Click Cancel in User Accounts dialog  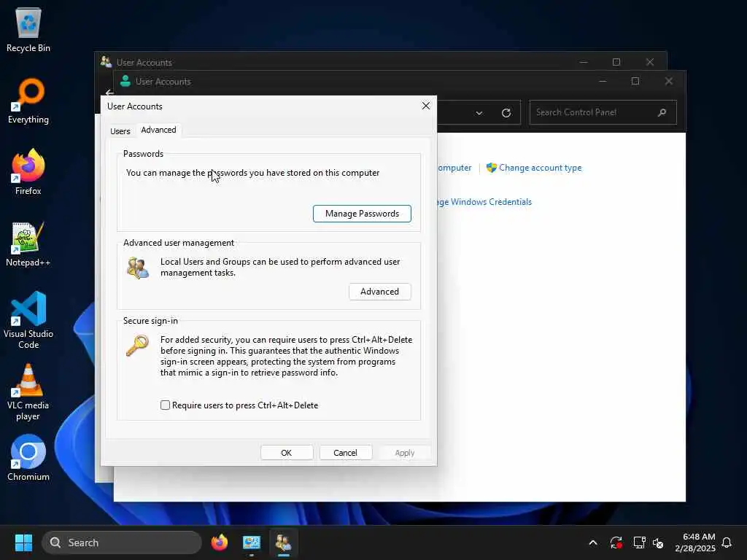tap(345, 452)
